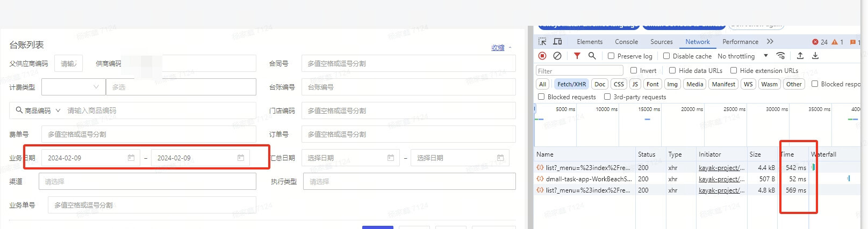This screenshot has width=868, height=229.
Task: Sort requests by Size column header
Action: (x=762, y=154)
